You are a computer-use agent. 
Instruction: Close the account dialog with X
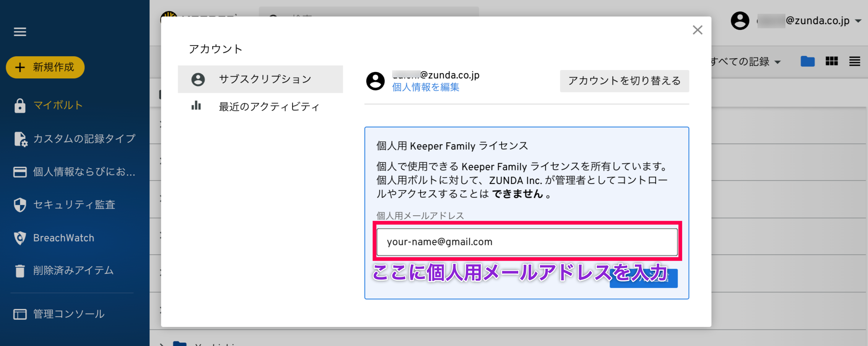pyautogui.click(x=698, y=30)
